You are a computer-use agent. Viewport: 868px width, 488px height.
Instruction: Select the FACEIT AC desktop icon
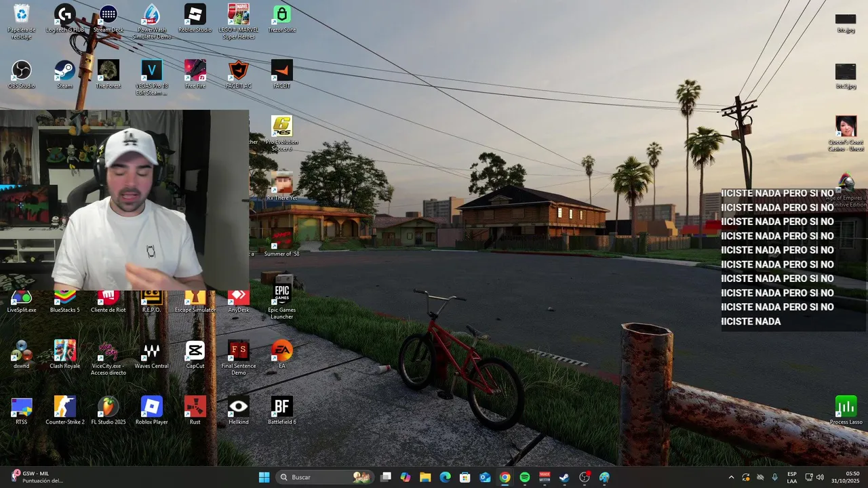239,75
